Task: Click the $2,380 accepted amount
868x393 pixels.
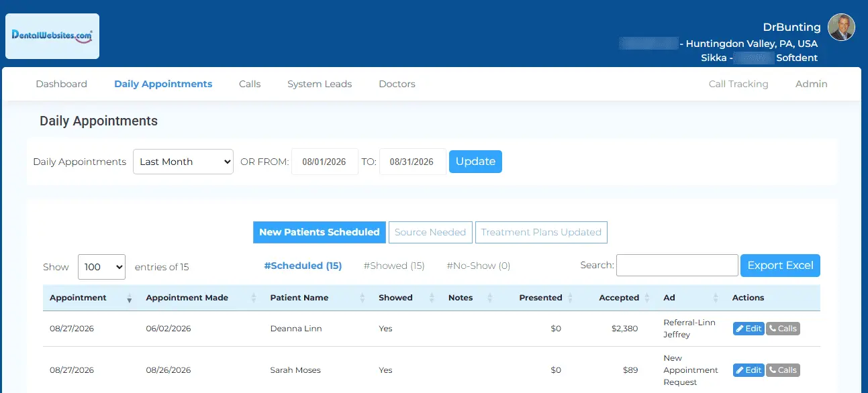Action: tap(624, 329)
